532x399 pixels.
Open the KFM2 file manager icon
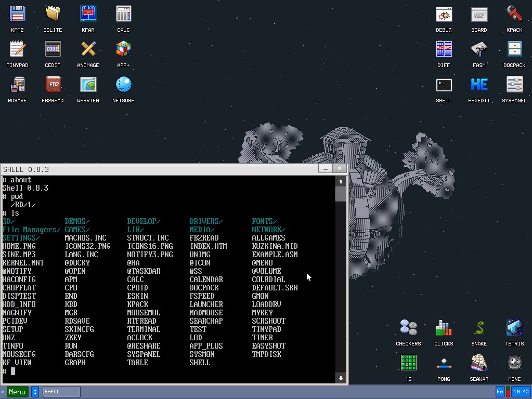click(x=17, y=15)
